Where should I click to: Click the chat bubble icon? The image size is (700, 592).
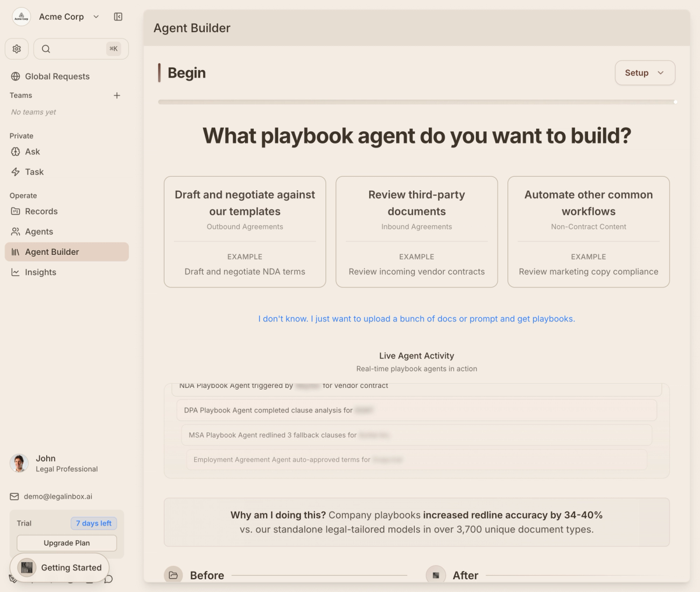pos(108,579)
